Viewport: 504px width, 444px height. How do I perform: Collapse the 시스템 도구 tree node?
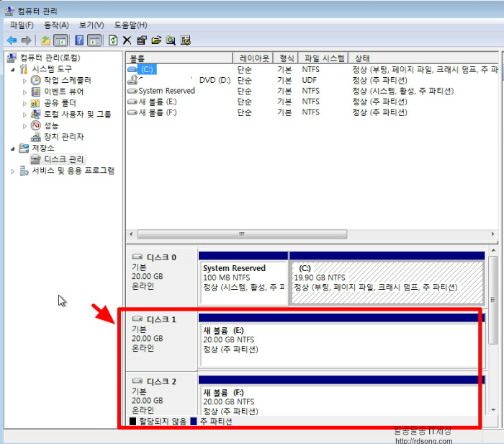click(x=13, y=69)
